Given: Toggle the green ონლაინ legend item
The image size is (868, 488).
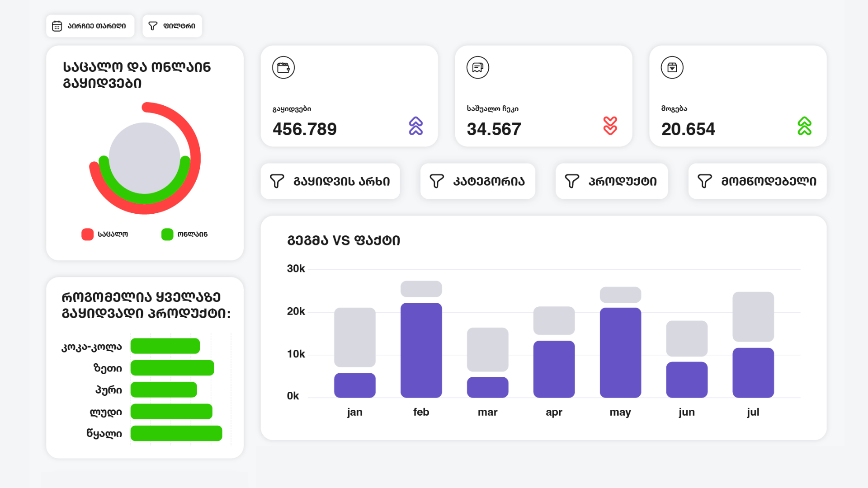Looking at the screenshot, I should (x=167, y=235).
